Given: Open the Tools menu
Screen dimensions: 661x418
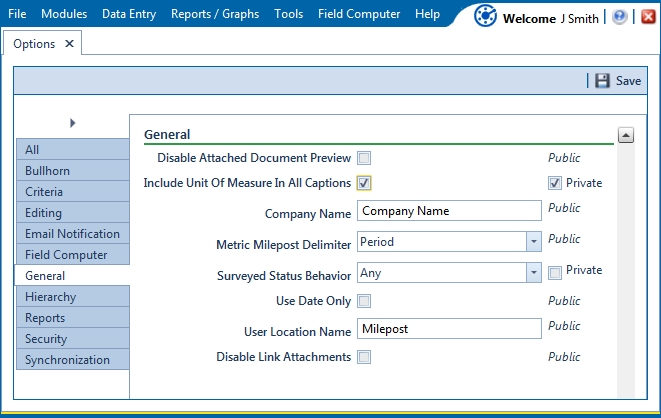Looking at the screenshot, I should coord(289,14).
